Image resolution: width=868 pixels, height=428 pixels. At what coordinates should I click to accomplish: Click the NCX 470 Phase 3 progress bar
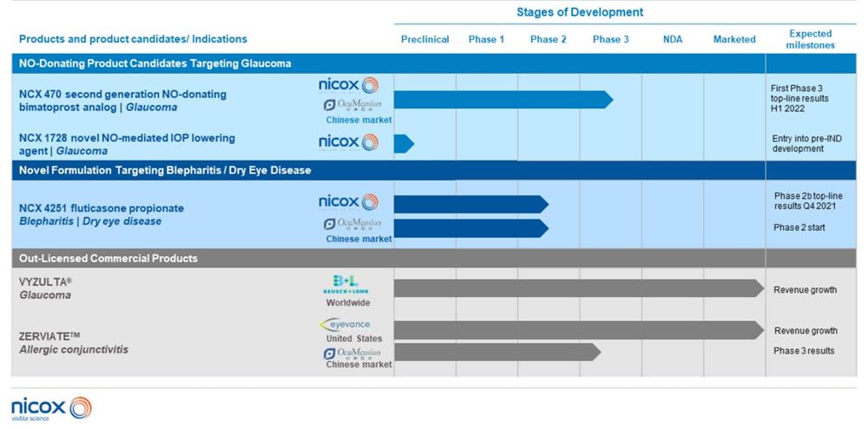click(503, 100)
